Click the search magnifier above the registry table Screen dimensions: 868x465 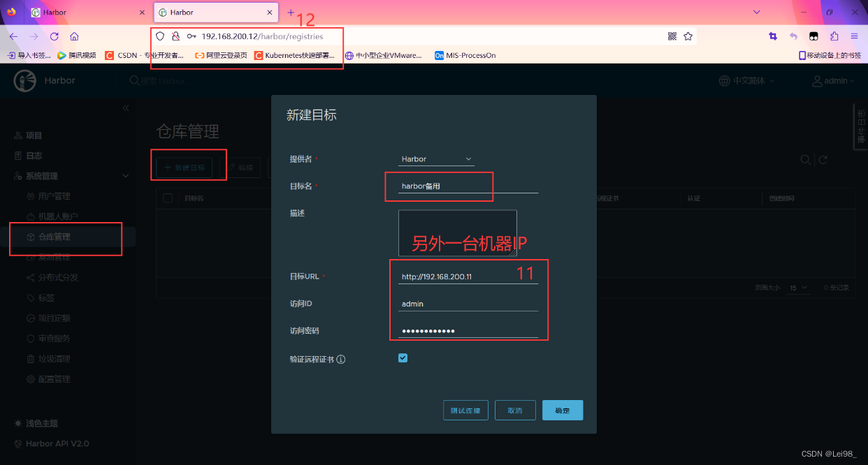click(805, 160)
